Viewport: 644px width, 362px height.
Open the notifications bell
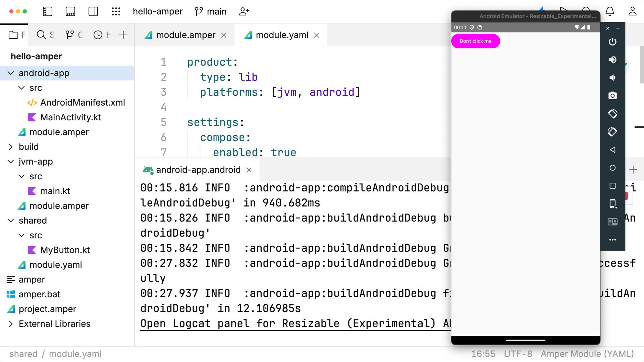pyautogui.click(x=610, y=11)
